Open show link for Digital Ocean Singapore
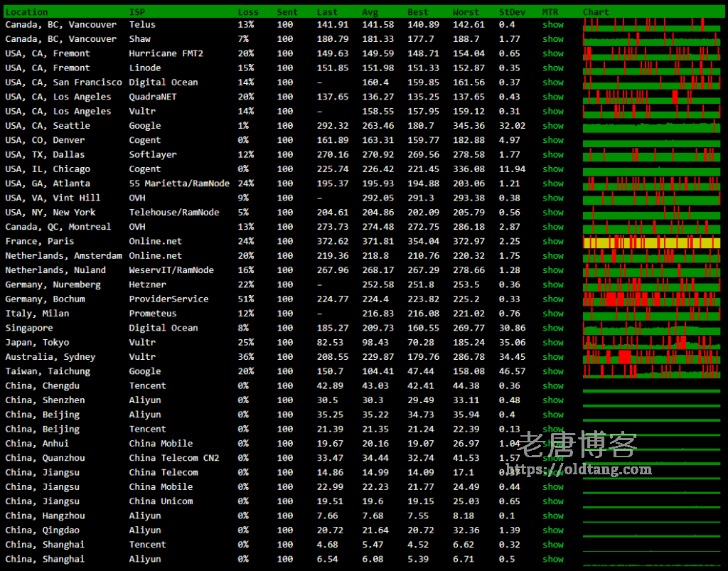 point(552,329)
